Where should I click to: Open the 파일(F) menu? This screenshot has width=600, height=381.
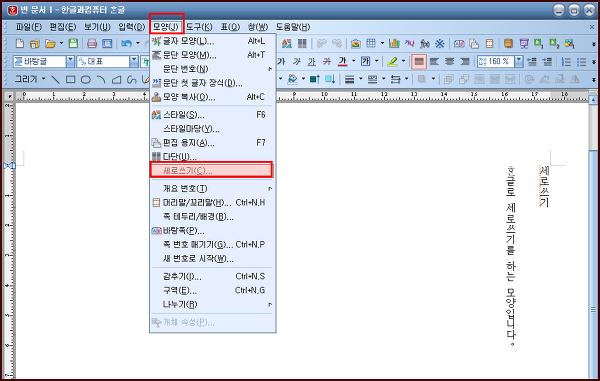coord(29,27)
